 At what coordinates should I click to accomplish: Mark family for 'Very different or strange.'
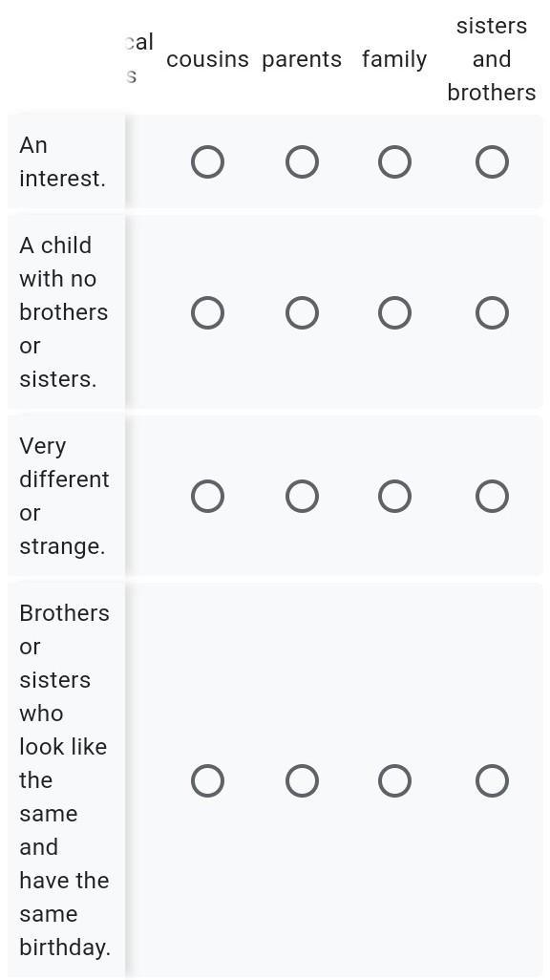[x=395, y=497]
